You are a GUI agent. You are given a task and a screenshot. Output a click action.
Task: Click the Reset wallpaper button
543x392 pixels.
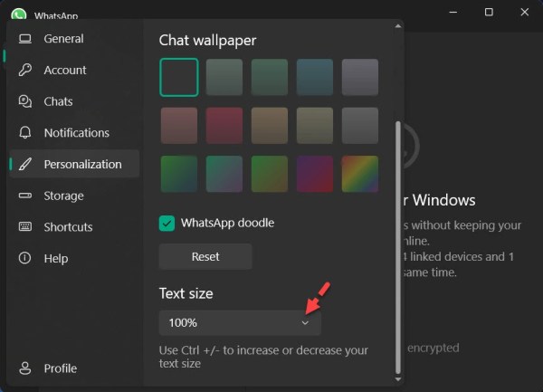tap(205, 256)
